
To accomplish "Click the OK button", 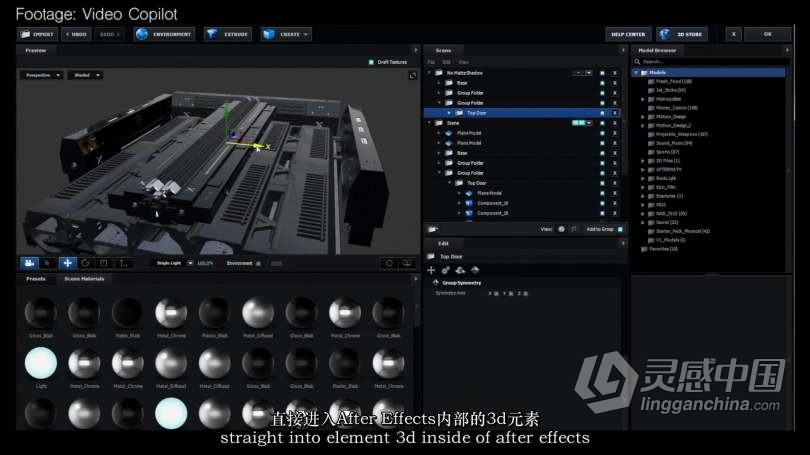I will pyautogui.click(x=767, y=34).
